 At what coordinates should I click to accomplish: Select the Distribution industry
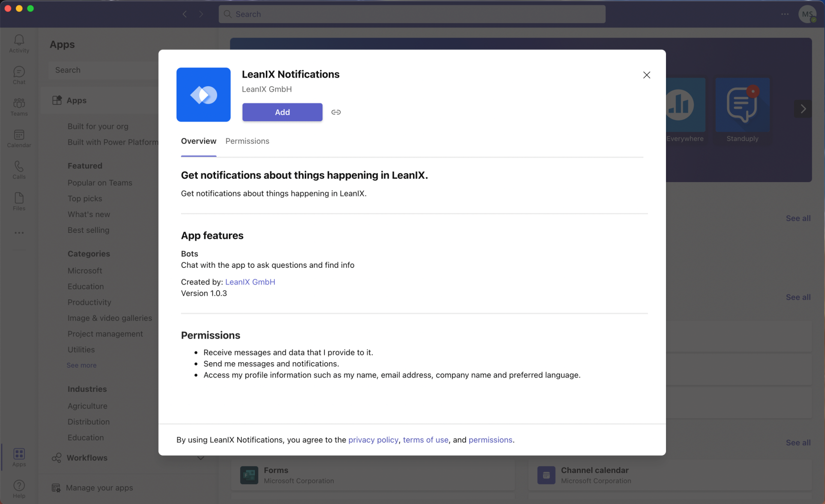click(89, 422)
